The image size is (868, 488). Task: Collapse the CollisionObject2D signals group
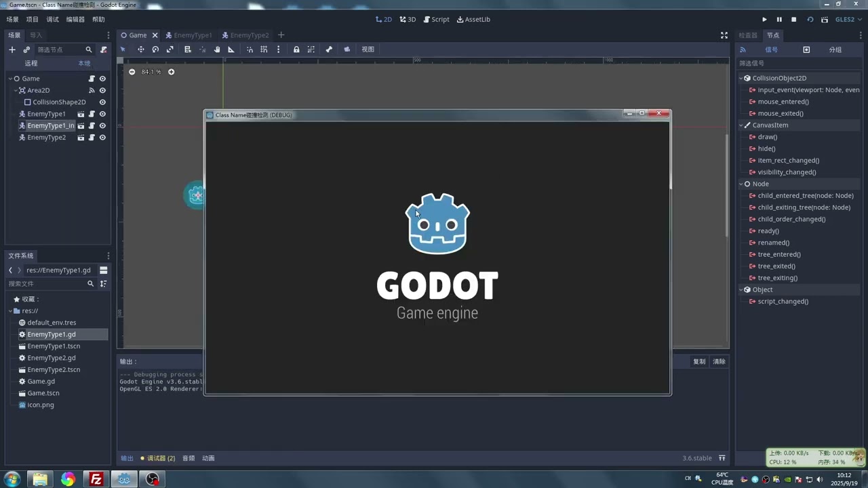point(741,78)
